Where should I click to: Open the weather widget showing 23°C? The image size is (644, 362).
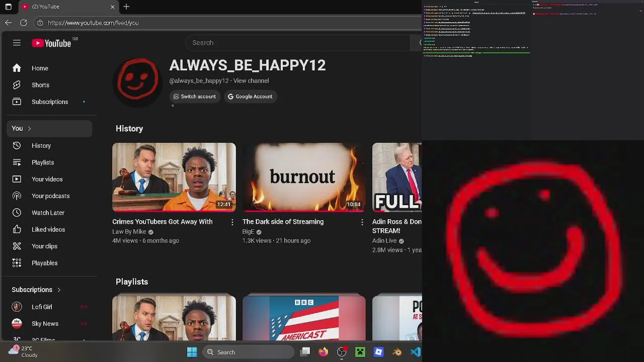(x=23, y=351)
